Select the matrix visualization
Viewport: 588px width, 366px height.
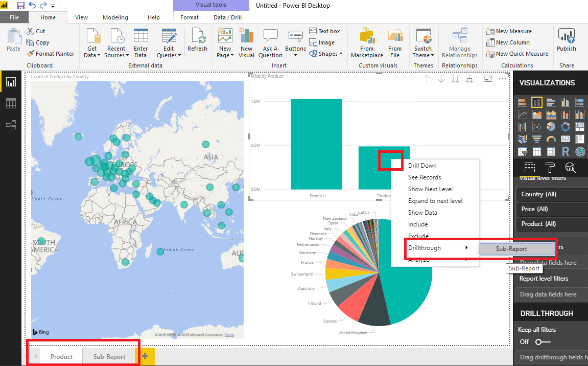coord(551,152)
